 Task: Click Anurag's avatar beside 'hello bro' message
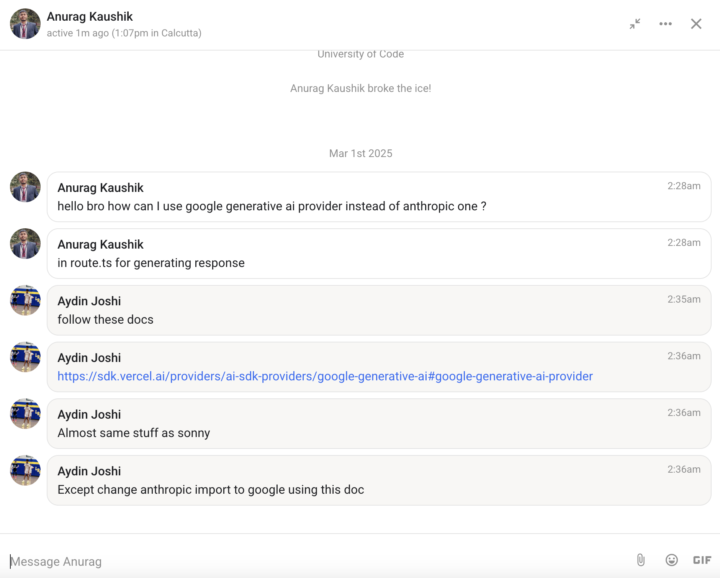coord(25,187)
